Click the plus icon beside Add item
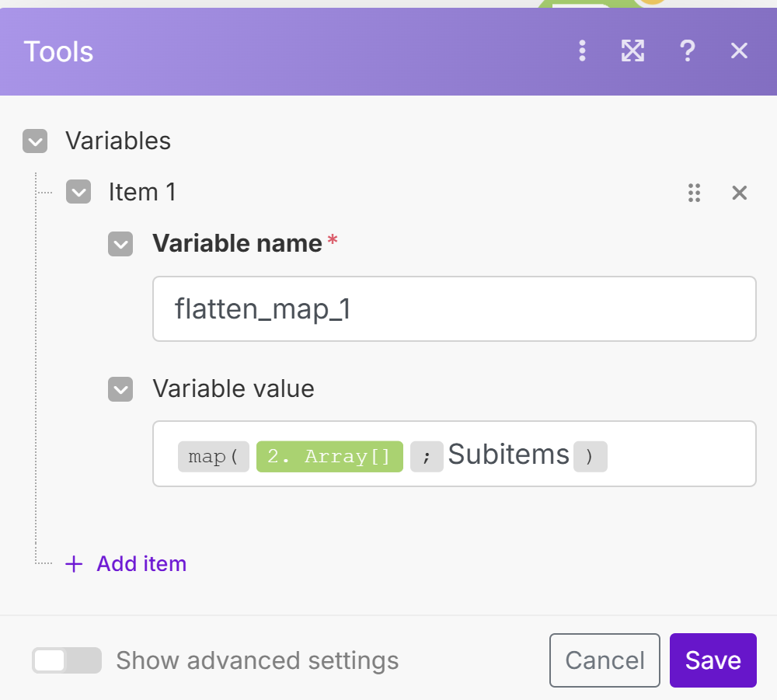Viewport: 777px width, 700px height. [x=74, y=564]
